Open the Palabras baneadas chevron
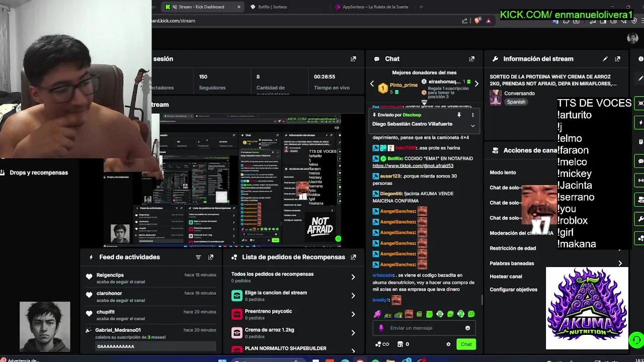 tap(620, 263)
